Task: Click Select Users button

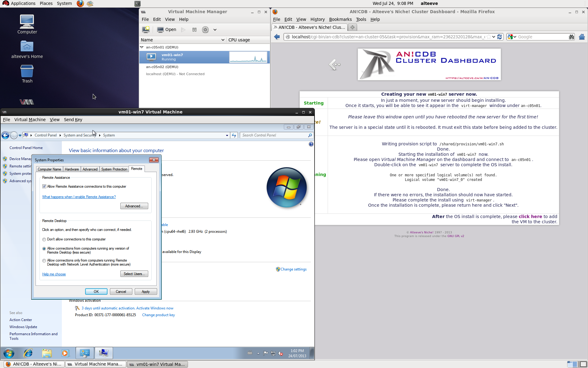Action: tap(134, 274)
